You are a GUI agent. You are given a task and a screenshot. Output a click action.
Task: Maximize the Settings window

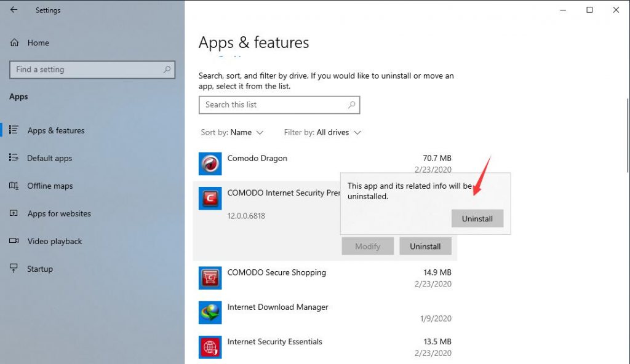589,10
